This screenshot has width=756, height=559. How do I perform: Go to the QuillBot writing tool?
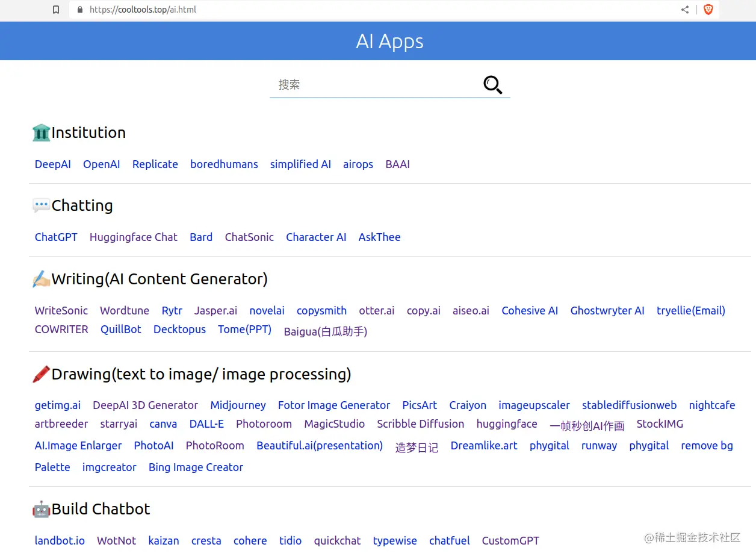121,329
